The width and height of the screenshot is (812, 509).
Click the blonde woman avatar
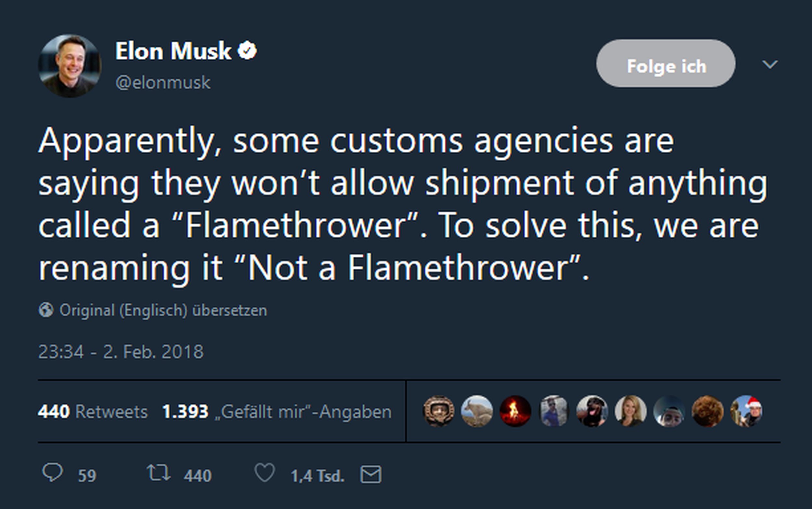coord(630,411)
